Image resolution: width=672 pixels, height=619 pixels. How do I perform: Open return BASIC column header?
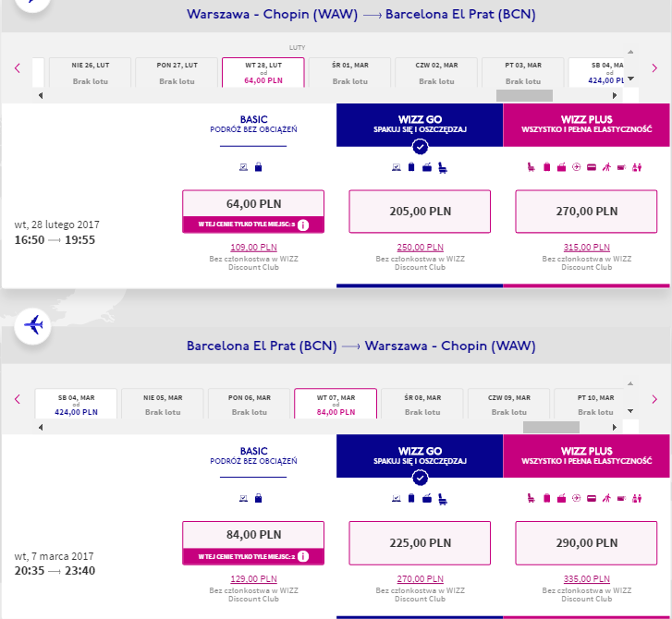[x=253, y=456]
